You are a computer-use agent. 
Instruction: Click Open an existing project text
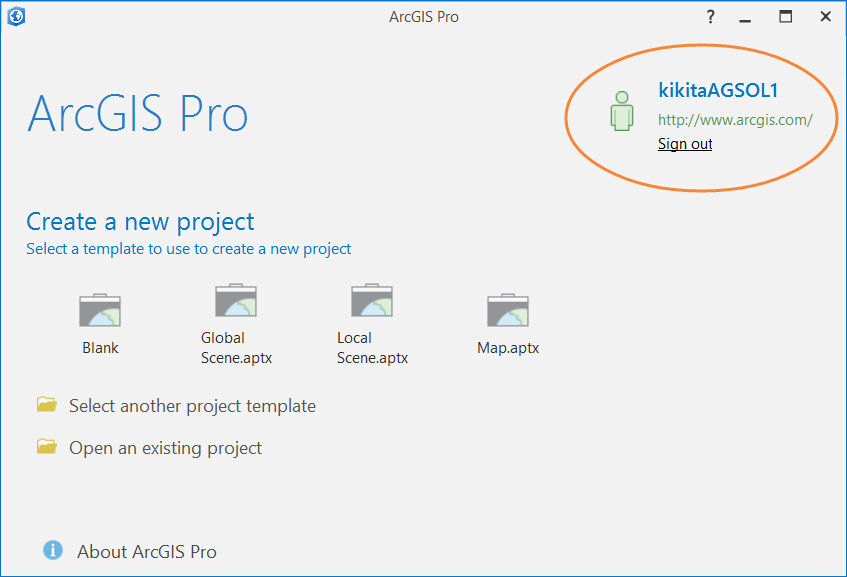(x=165, y=448)
